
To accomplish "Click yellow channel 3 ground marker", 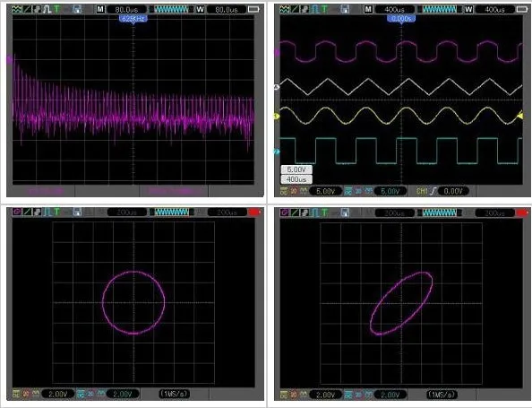I will (277, 117).
